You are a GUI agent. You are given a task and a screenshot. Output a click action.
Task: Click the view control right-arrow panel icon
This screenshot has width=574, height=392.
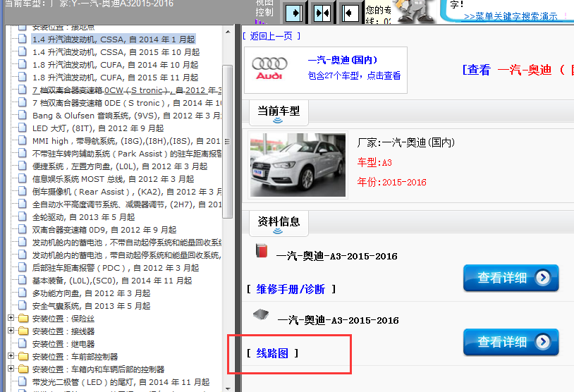click(293, 13)
